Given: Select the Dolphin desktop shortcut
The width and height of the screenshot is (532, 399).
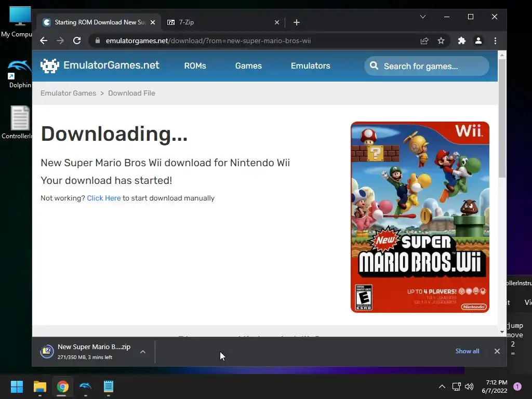Looking at the screenshot, I should (x=20, y=74).
